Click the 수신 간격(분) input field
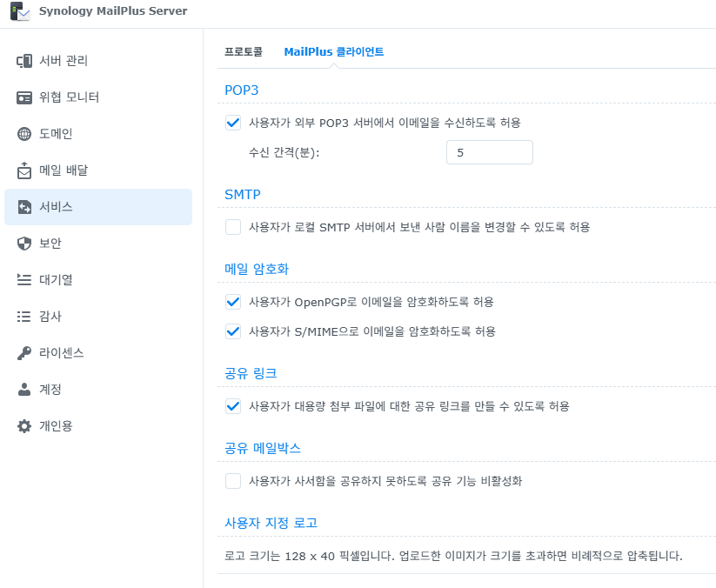This screenshot has height=588, width=716. click(490, 152)
